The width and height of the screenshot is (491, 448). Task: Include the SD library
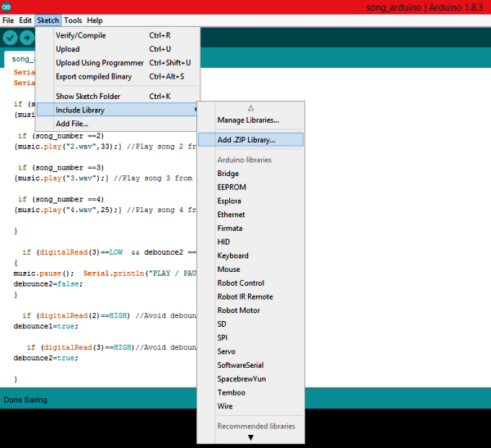pyautogui.click(x=250, y=324)
